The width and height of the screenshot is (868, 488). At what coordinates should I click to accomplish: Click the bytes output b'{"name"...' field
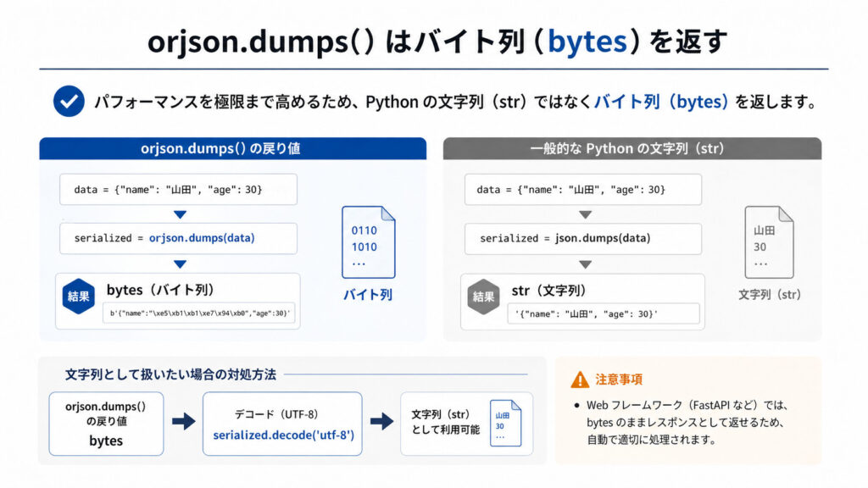[x=198, y=313]
